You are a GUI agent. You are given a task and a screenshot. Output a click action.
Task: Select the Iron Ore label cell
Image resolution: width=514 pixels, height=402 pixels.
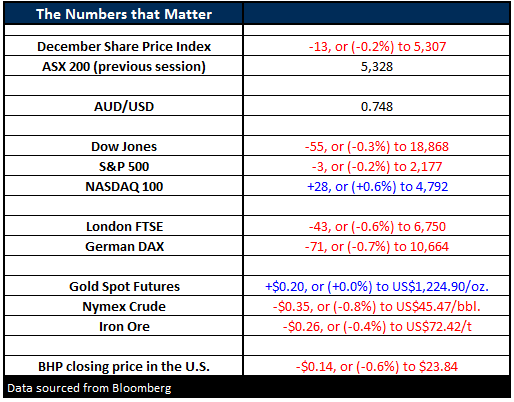click(x=124, y=326)
